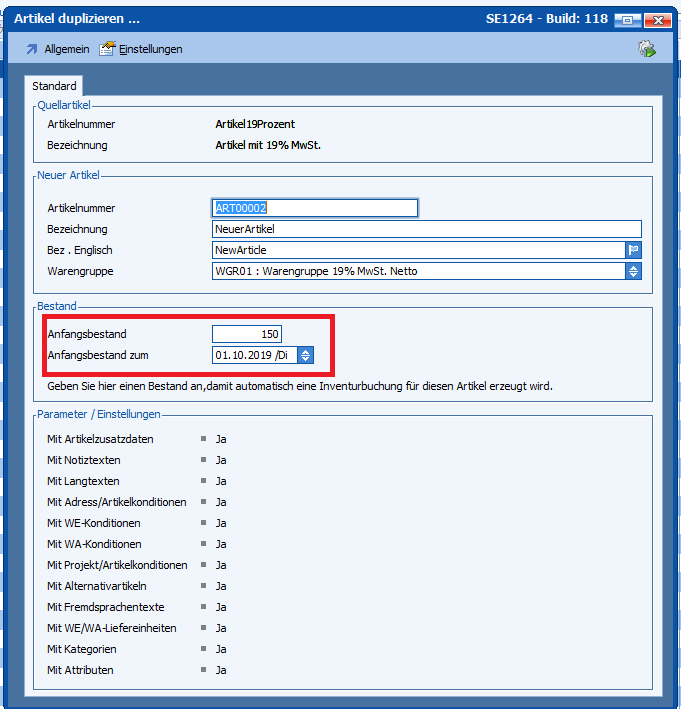Click the green gear icon in toolbar
Image resolution: width=681 pixels, height=709 pixels.
pos(647,48)
